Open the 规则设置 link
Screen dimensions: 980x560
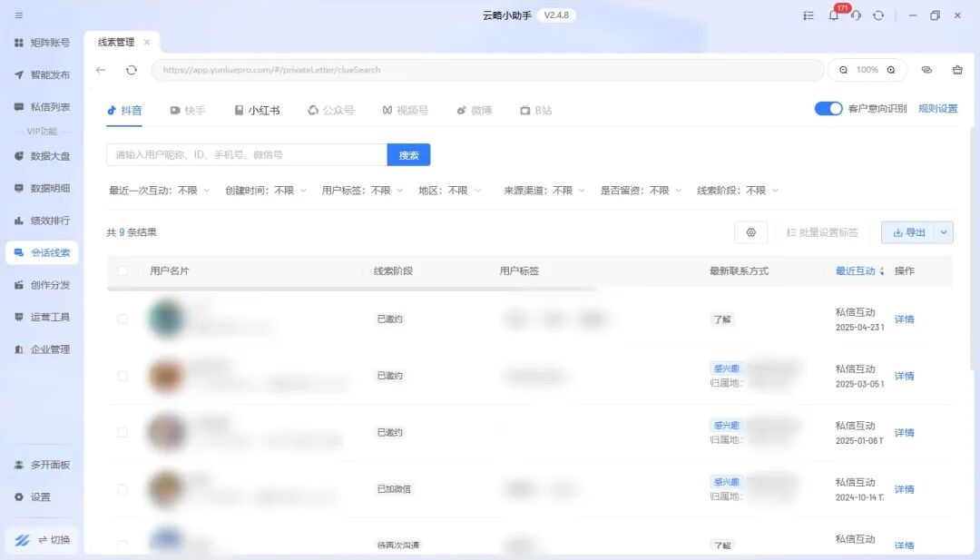pyautogui.click(x=937, y=109)
